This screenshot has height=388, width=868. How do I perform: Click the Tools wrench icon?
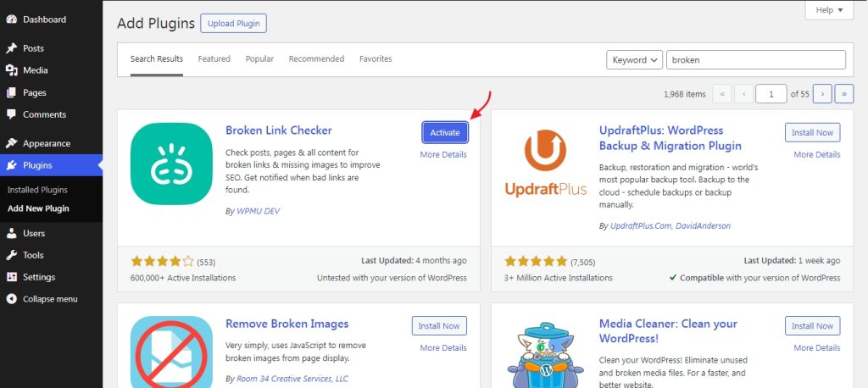pyautogui.click(x=12, y=255)
